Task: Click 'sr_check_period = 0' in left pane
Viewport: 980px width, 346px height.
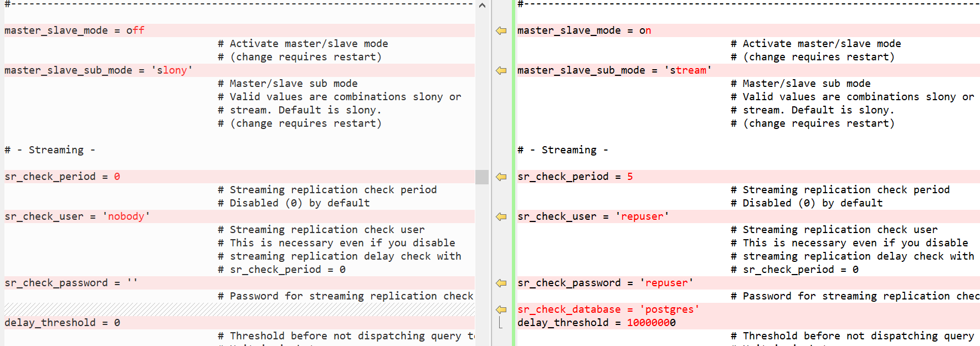Action: point(62,177)
